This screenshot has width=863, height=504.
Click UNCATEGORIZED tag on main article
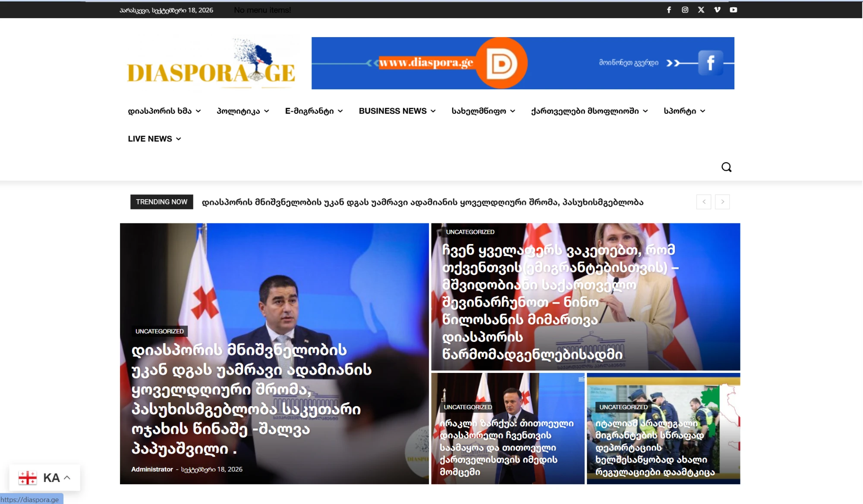159,331
